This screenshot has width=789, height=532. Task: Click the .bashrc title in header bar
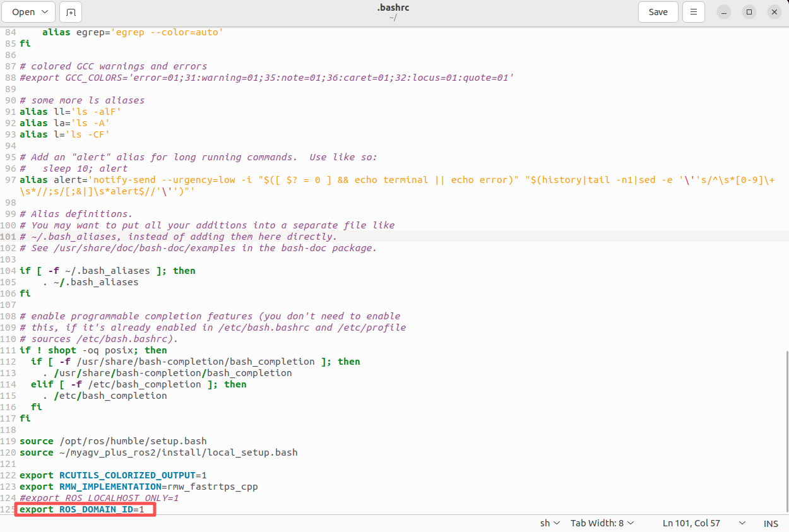click(394, 8)
